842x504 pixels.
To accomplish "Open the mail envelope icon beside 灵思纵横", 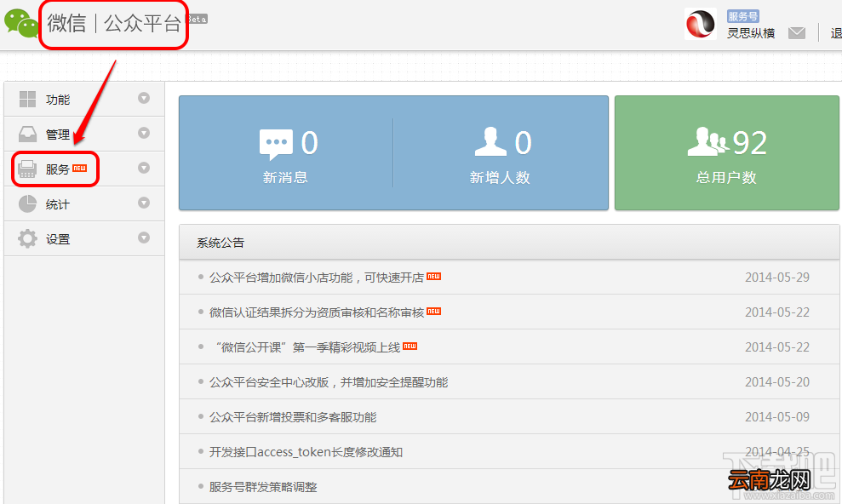I will [x=797, y=33].
